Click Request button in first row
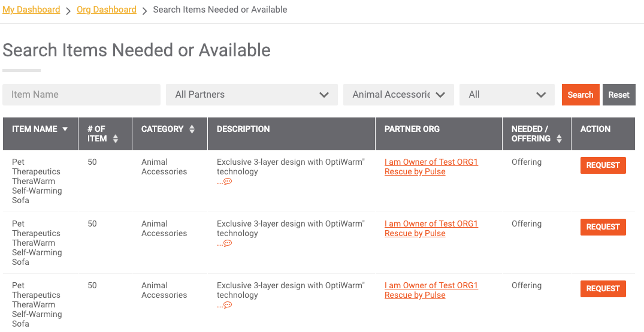644x332 pixels. [603, 165]
